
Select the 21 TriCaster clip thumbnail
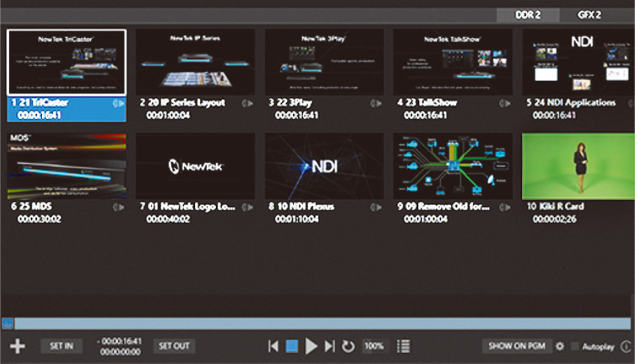coord(67,62)
